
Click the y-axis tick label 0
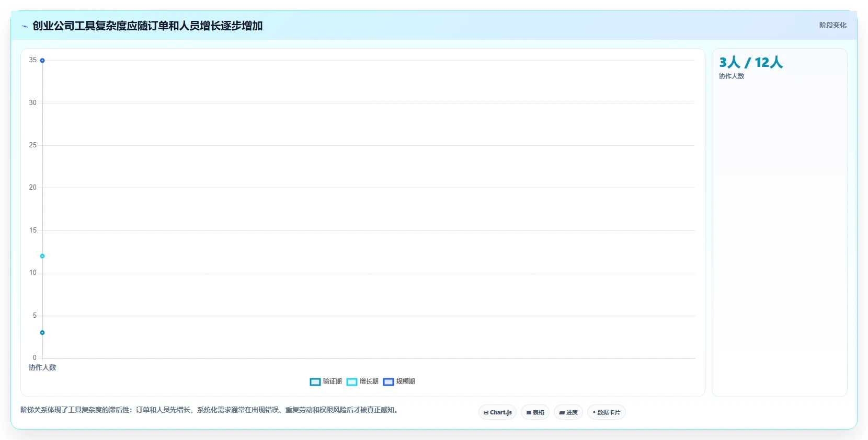pyautogui.click(x=35, y=358)
